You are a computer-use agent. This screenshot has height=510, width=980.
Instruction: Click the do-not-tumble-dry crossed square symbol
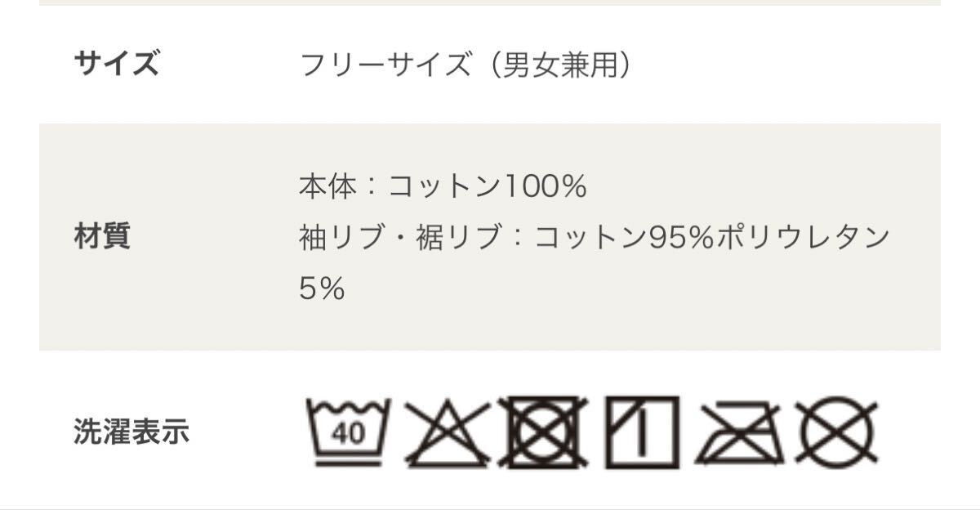(545, 431)
